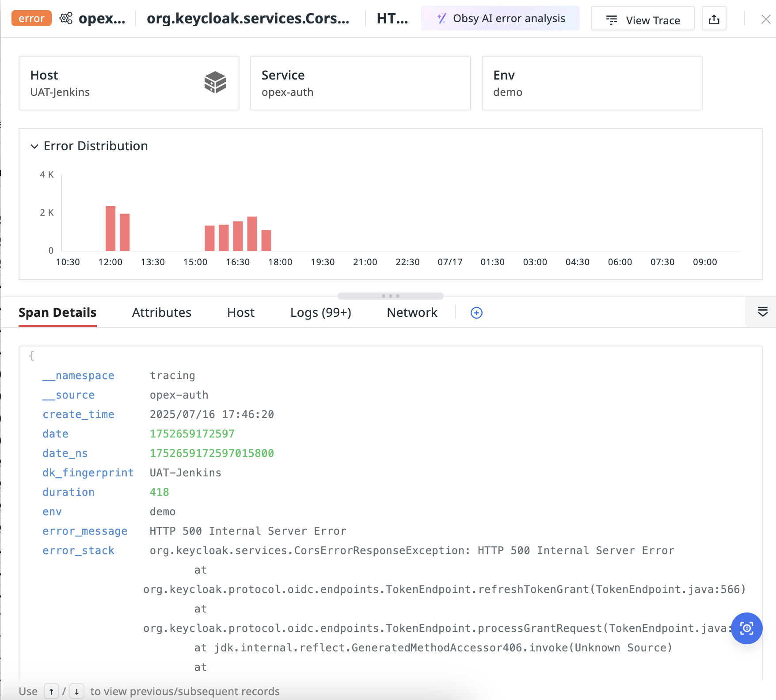
Task: Click the blue floating screenshot button
Action: [746, 628]
